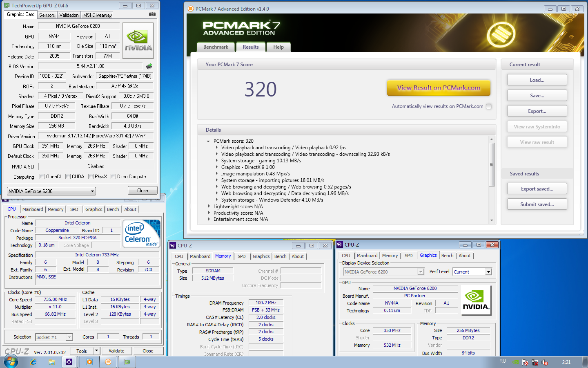The width and height of the screenshot is (588, 368).
Task: Open Action Center flag tray icon
Action: click(526, 362)
